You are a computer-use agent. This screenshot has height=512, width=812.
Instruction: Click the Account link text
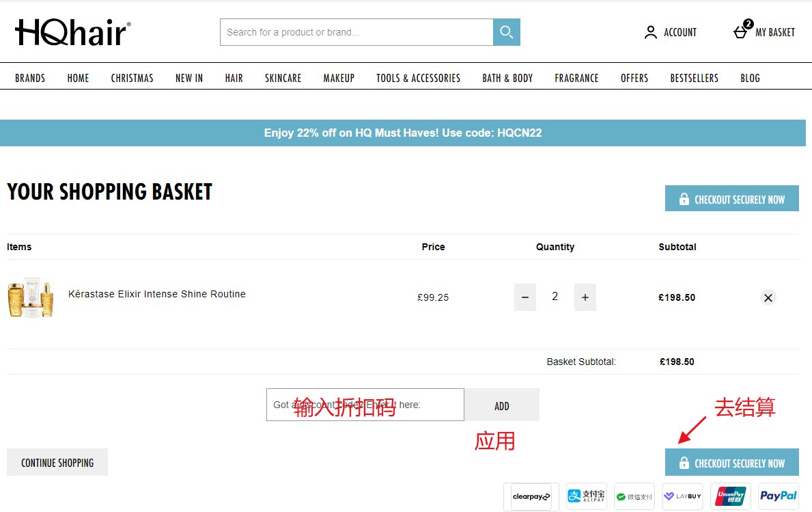coord(680,32)
